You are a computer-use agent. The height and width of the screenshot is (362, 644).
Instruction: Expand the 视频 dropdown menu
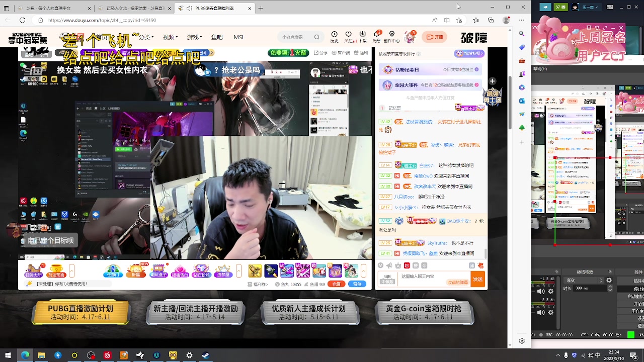(x=169, y=37)
